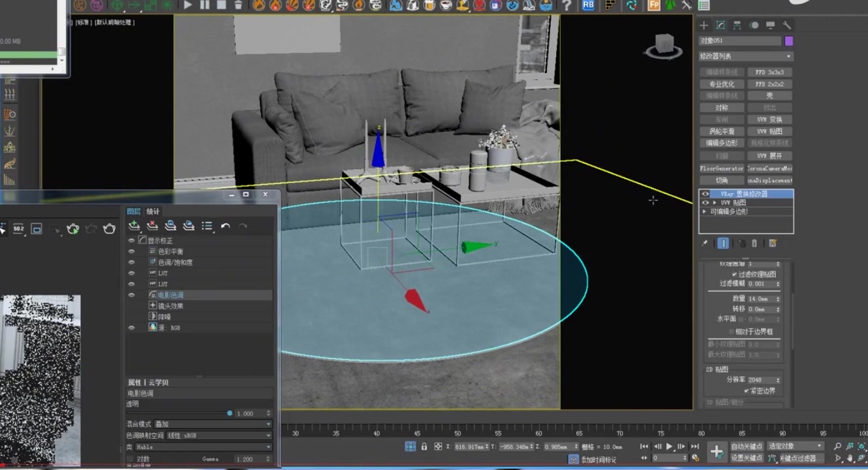Click the 涡轮平滑 modifier button
This screenshot has height=470, width=868.
pos(722,131)
